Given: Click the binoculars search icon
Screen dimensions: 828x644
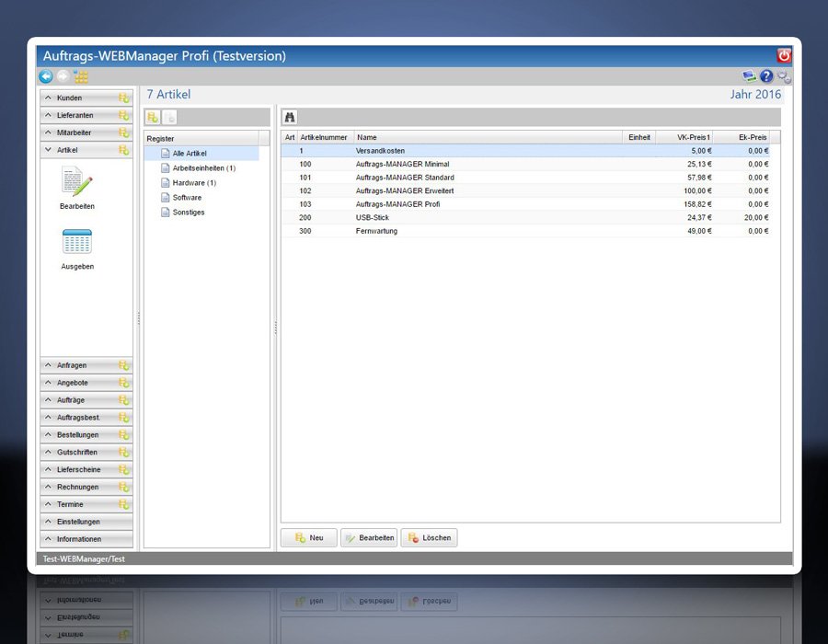Looking at the screenshot, I should click(x=290, y=117).
